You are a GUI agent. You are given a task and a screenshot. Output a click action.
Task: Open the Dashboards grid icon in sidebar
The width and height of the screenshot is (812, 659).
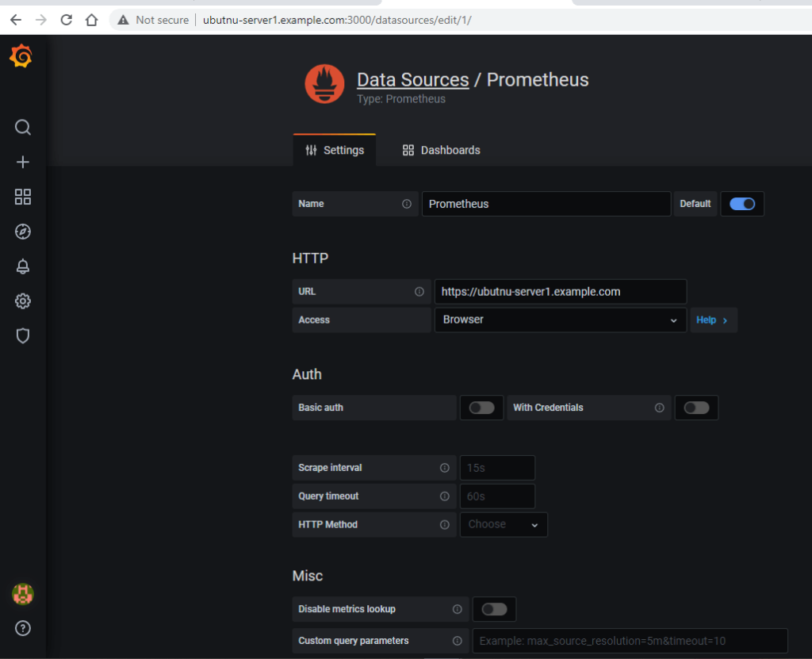point(23,197)
